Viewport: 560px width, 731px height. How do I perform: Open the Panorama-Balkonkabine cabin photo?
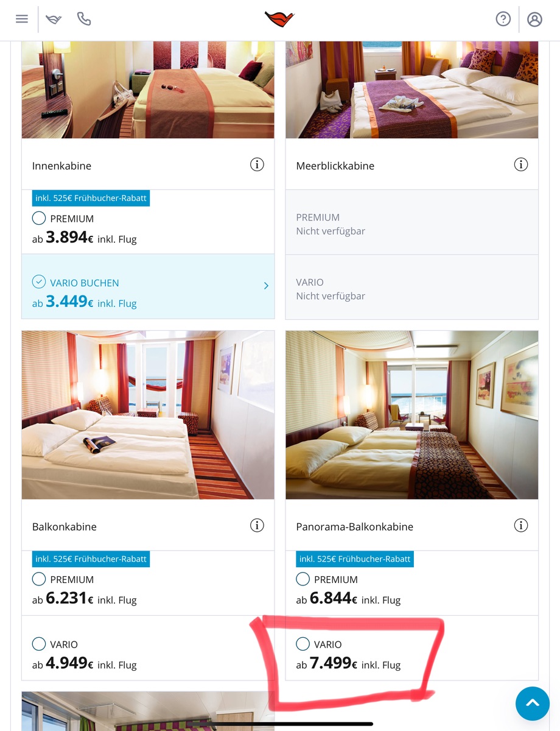(411, 415)
